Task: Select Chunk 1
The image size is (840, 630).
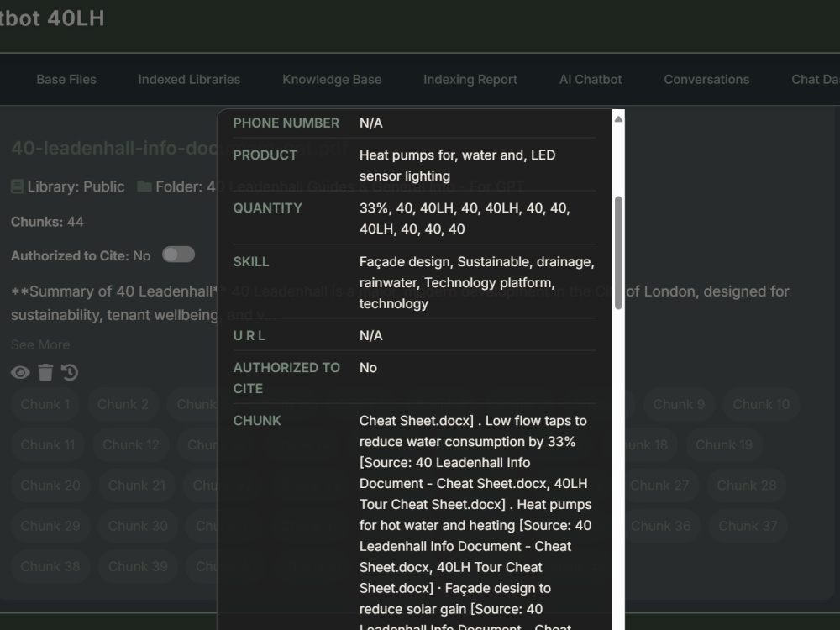Action: point(45,404)
